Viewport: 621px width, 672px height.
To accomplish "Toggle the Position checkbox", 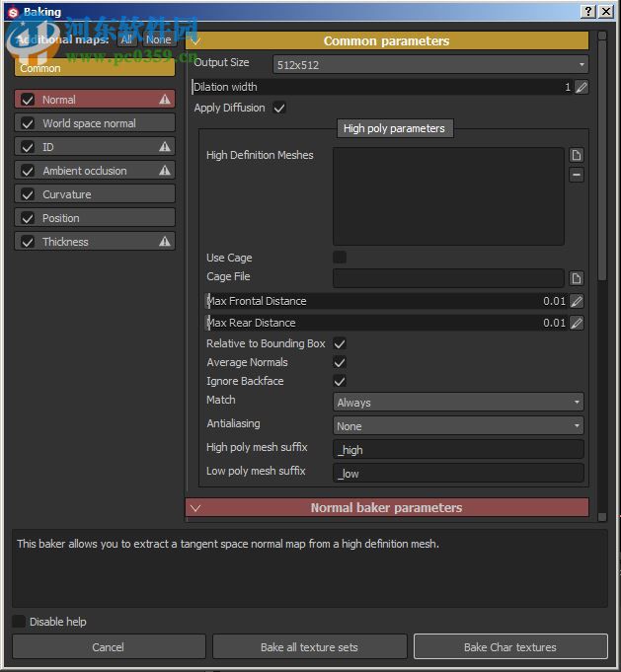I will tap(28, 218).
